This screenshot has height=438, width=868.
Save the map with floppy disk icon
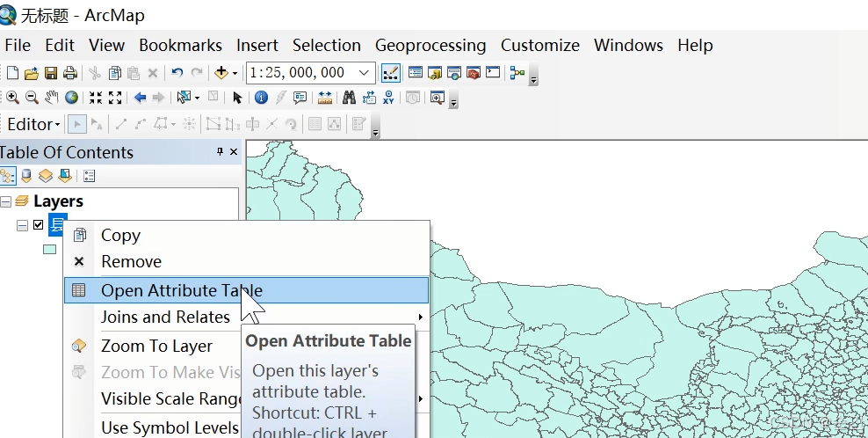(51, 73)
